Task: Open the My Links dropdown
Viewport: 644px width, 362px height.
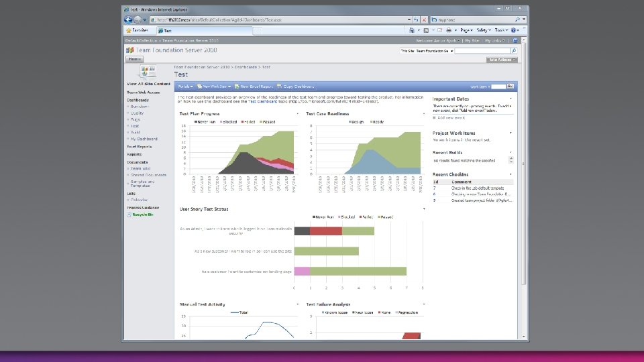Action: (x=495, y=41)
